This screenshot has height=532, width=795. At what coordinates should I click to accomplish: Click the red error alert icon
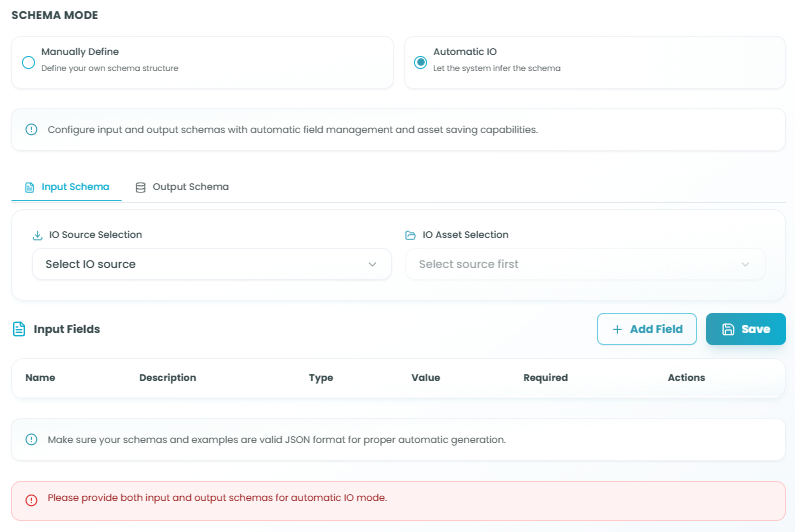pos(31,499)
